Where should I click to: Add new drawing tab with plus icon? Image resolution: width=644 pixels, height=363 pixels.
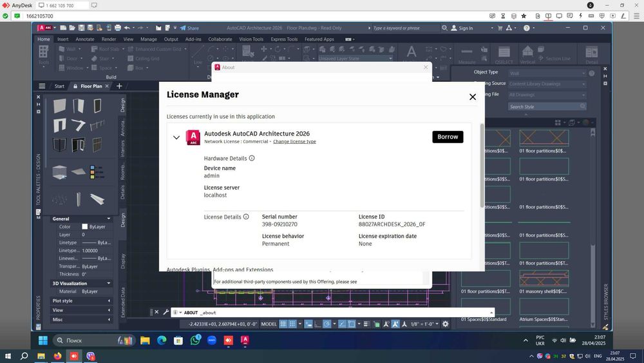pyautogui.click(x=119, y=86)
